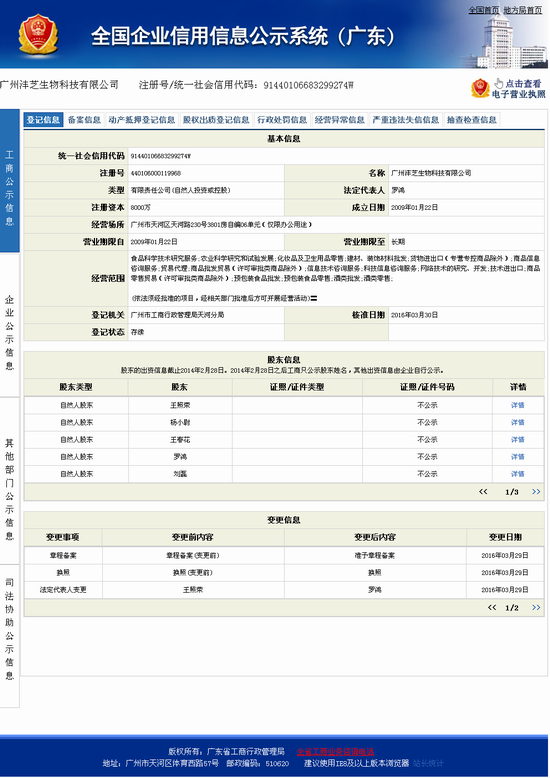Open the 股权出质登记信息 tab

(216, 120)
